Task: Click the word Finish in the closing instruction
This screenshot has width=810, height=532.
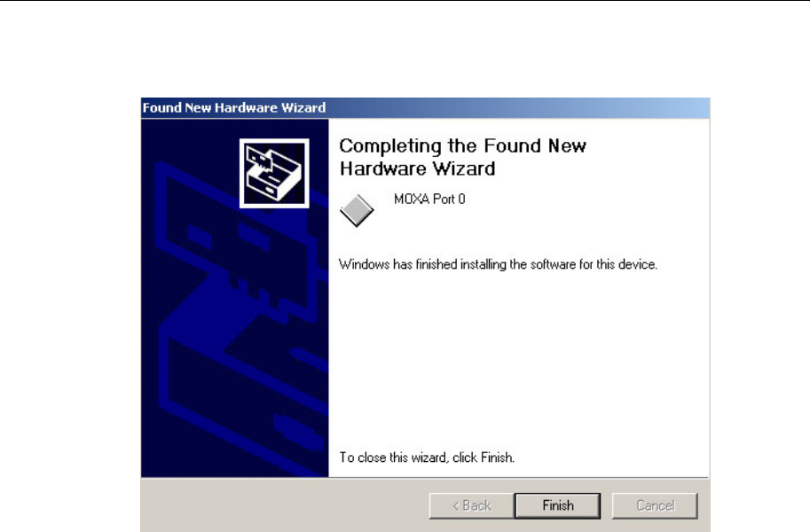Action: coord(497,458)
